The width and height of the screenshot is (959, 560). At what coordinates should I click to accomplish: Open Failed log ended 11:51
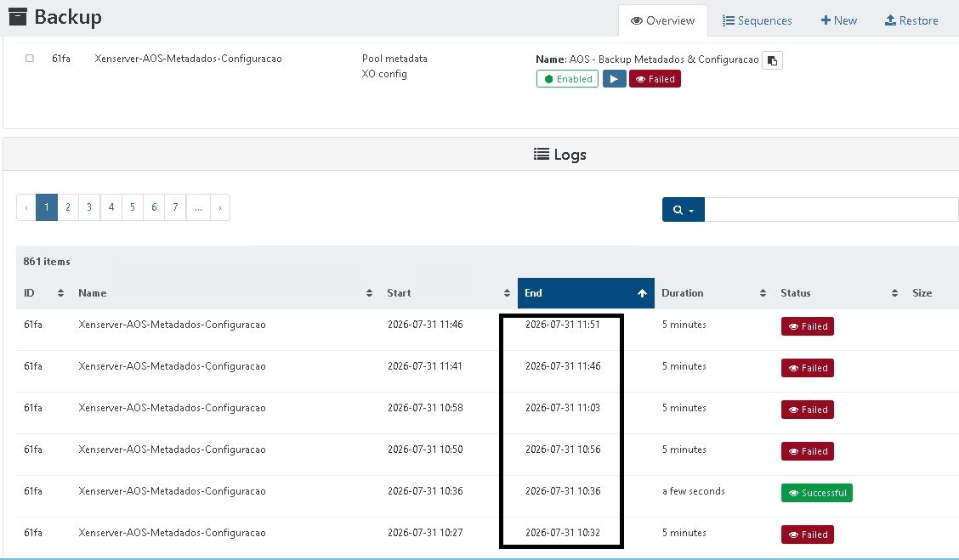(x=808, y=326)
